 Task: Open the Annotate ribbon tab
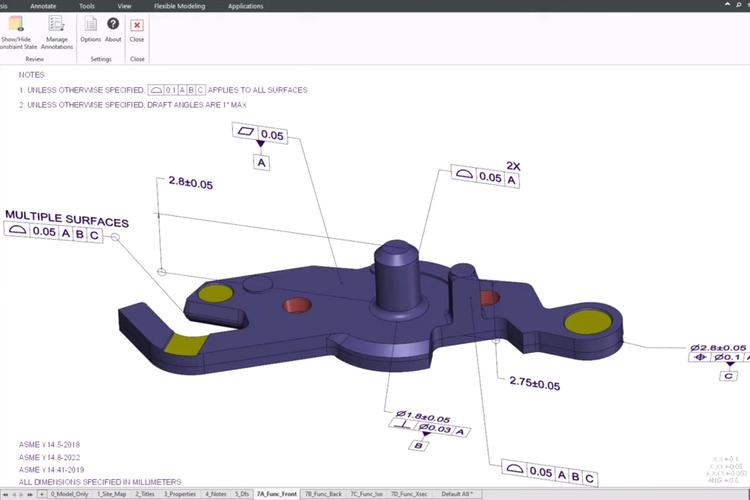coord(43,6)
